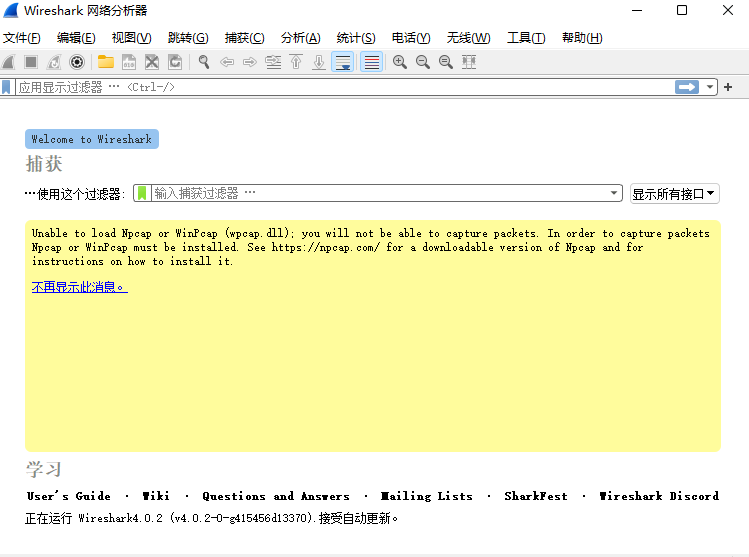
Task: Click capture filter green bookmark icon
Action: (x=142, y=193)
